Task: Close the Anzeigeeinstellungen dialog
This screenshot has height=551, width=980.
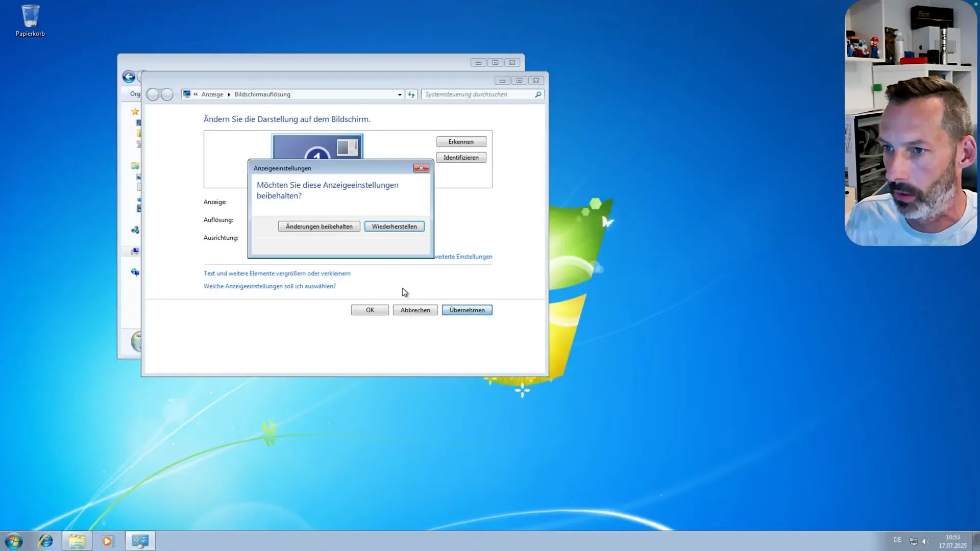Action: [421, 168]
